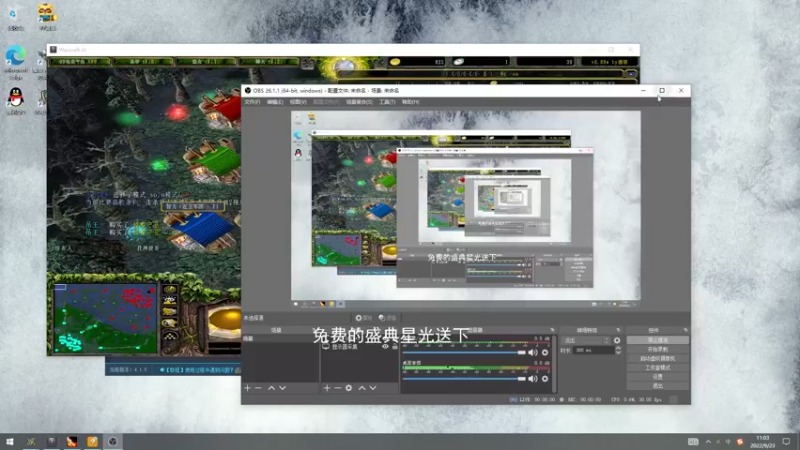The width and height of the screenshot is (800, 450).
Task: Click the Warcraft minimap signal ping button
Action: (x=170, y=289)
